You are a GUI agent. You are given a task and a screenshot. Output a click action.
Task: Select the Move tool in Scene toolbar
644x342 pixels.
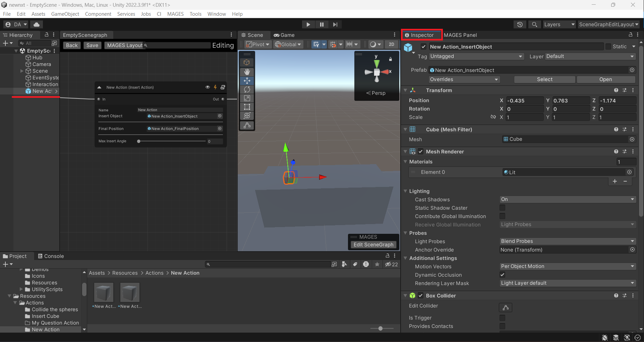247,81
